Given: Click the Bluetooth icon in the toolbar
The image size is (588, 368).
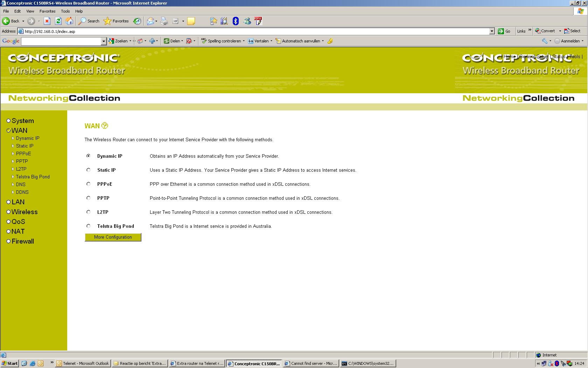Looking at the screenshot, I should point(236,21).
